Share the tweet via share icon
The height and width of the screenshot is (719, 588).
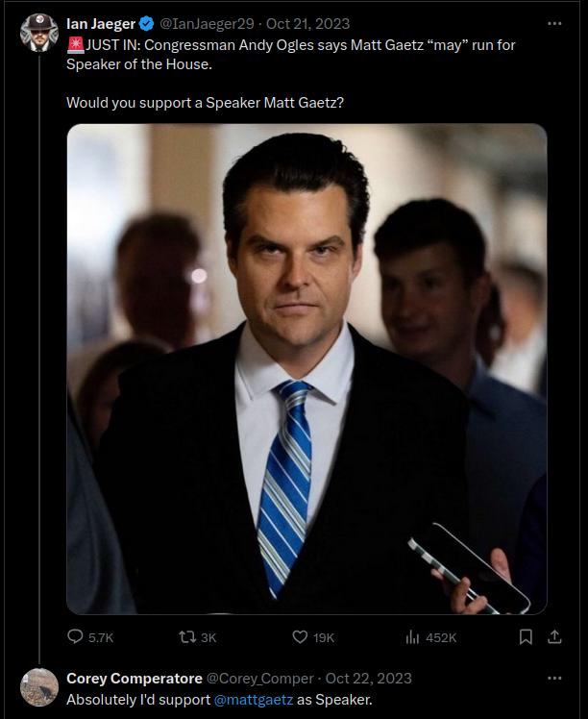coord(553,636)
